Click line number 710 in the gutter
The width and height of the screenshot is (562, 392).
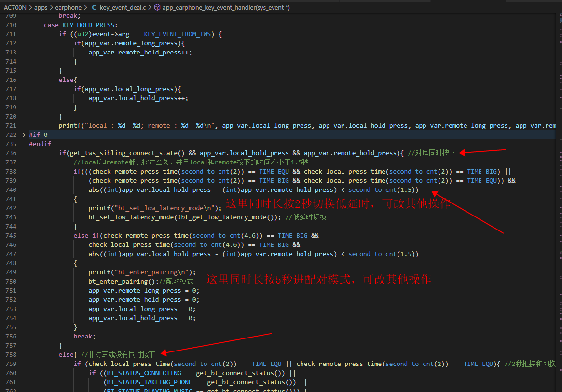pos(11,25)
